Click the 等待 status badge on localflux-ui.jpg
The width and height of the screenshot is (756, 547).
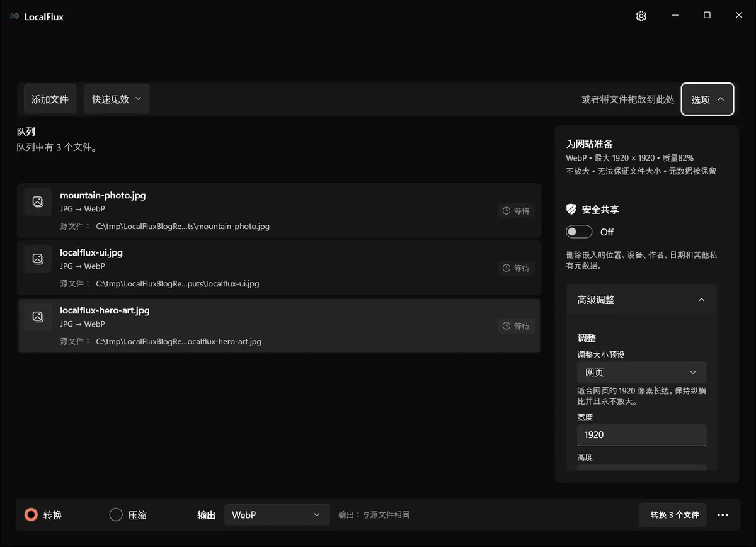pyautogui.click(x=516, y=268)
